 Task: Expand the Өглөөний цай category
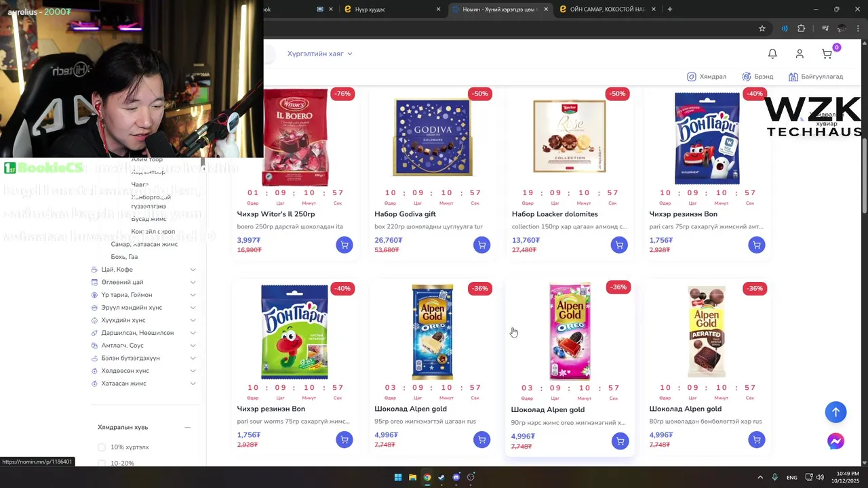tap(193, 282)
